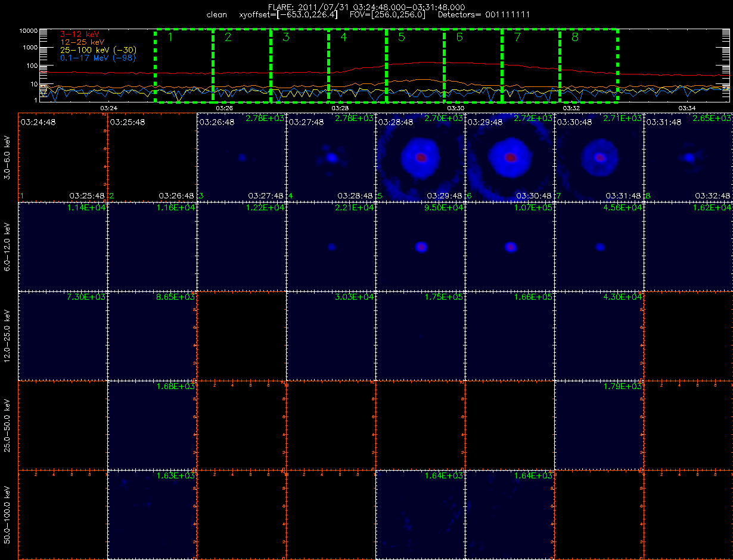
Task: Open the 12.0-25.0 keV image labeled 7.30E+03
Action: click(63, 335)
